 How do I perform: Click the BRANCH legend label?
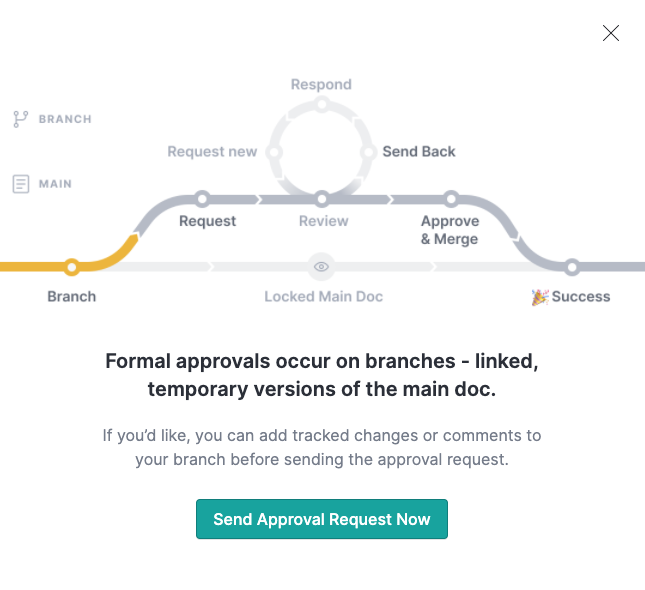[65, 119]
